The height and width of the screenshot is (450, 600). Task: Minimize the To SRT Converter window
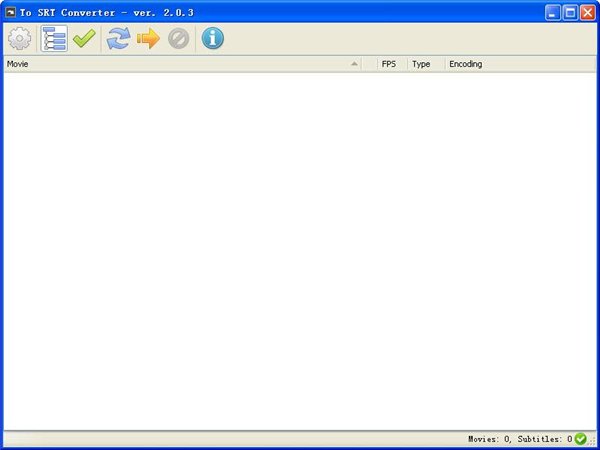click(552, 13)
